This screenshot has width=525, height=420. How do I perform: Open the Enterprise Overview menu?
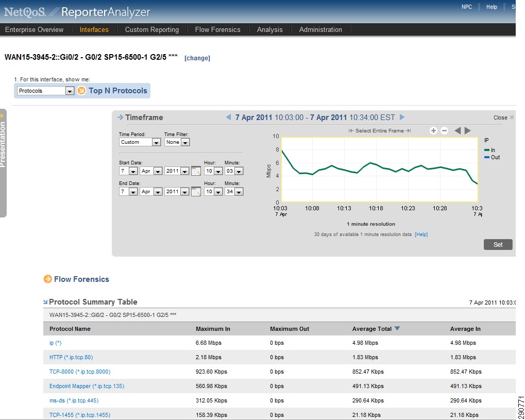(x=34, y=29)
